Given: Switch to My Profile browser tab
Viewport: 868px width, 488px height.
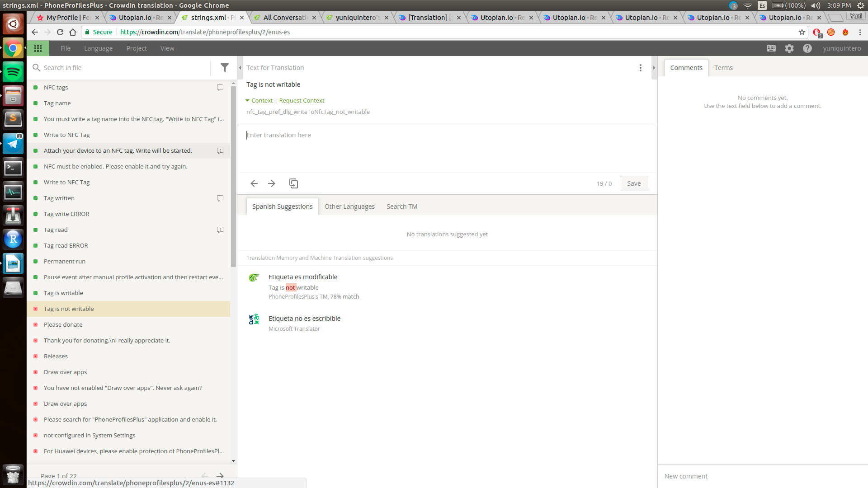Looking at the screenshot, I should click(68, 18).
